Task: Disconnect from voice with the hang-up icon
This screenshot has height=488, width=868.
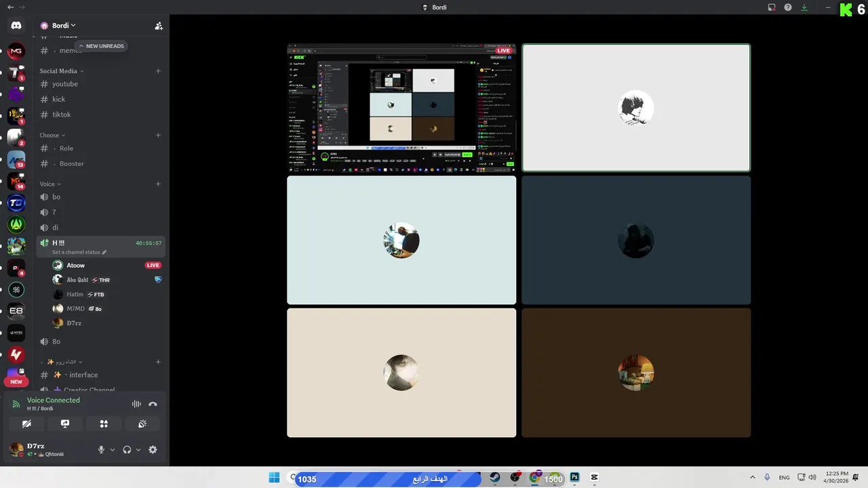Action: [153, 404]
